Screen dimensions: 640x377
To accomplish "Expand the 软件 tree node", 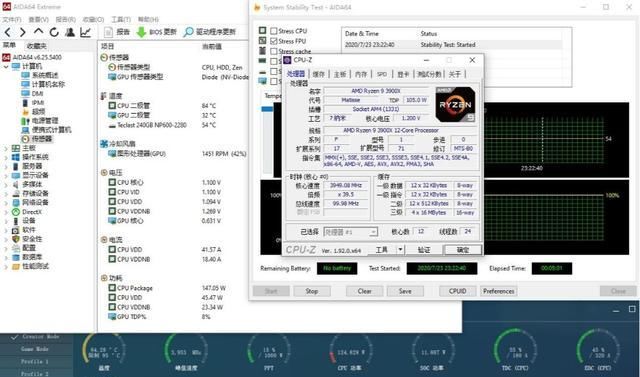I will (6, 230).
